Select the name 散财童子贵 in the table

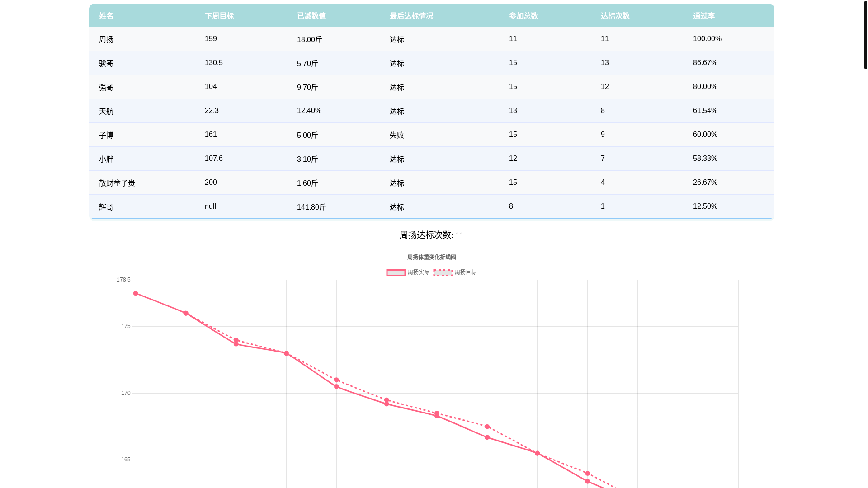tap(117, 183)
